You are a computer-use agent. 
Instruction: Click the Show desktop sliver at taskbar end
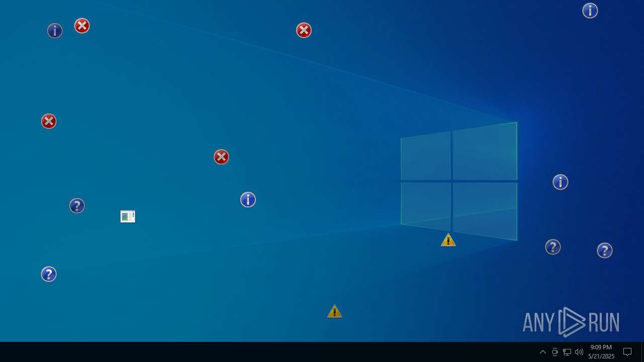tap(642, 352)
